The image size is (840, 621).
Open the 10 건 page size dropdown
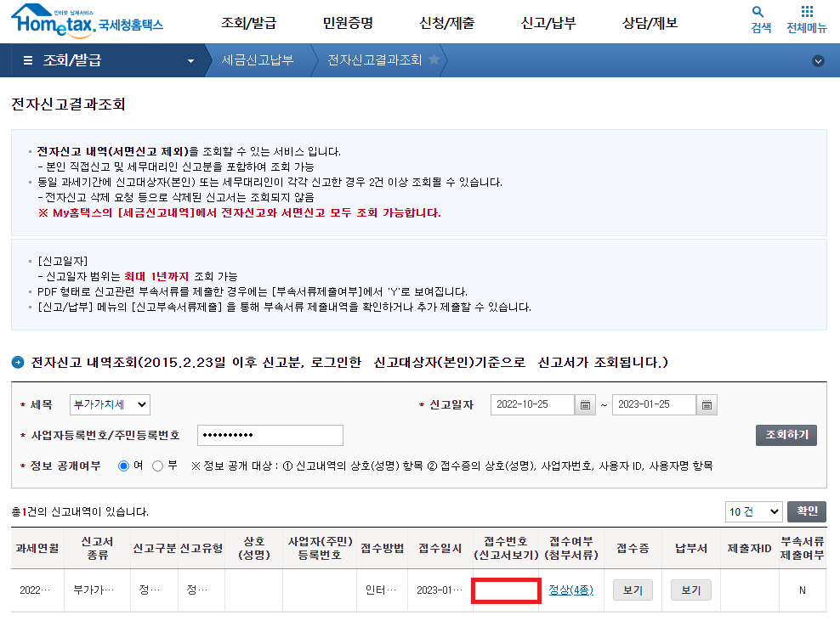point(754,511)
